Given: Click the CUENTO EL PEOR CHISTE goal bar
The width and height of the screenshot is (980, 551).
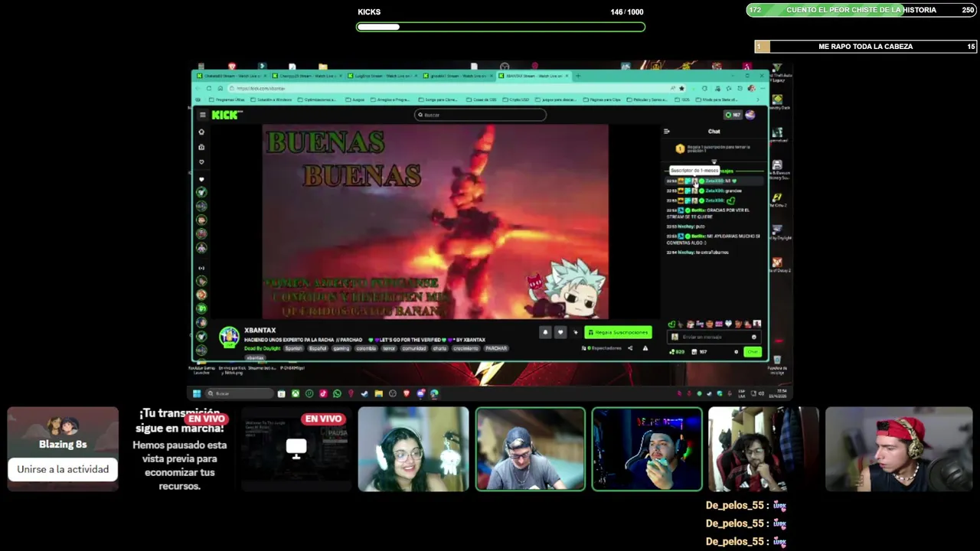Looking at the screenshot, I should [861, 10].
